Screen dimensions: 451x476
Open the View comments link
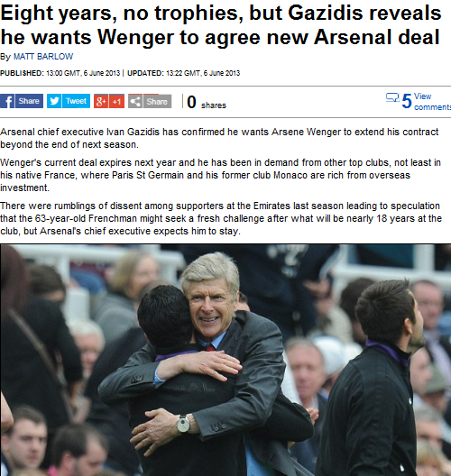(432, 102)
